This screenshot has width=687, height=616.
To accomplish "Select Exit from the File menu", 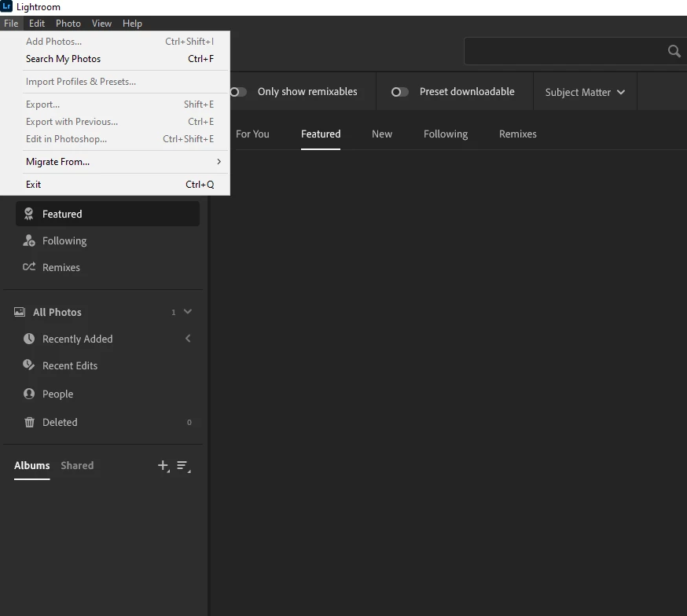I will coord(115,185).
